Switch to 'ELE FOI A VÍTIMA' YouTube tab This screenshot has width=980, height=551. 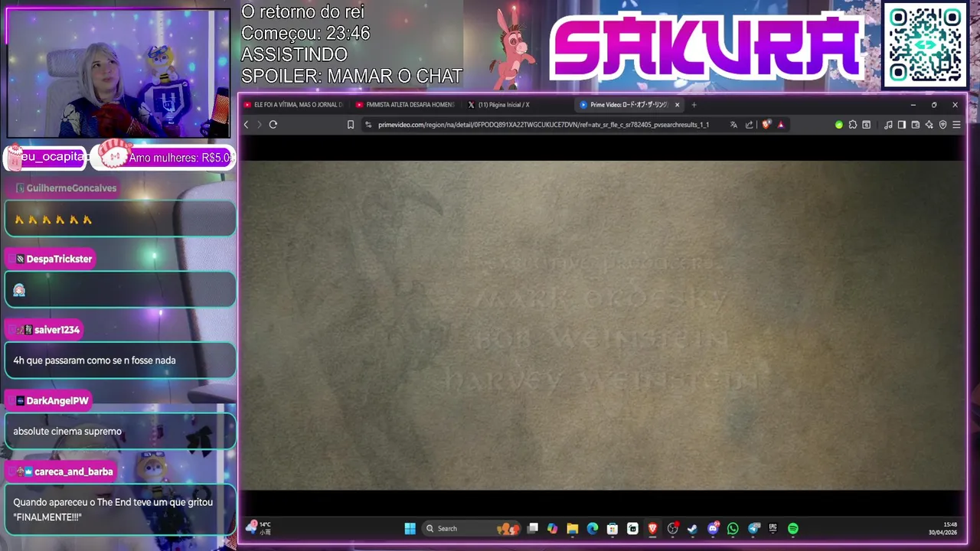[294, 105]
